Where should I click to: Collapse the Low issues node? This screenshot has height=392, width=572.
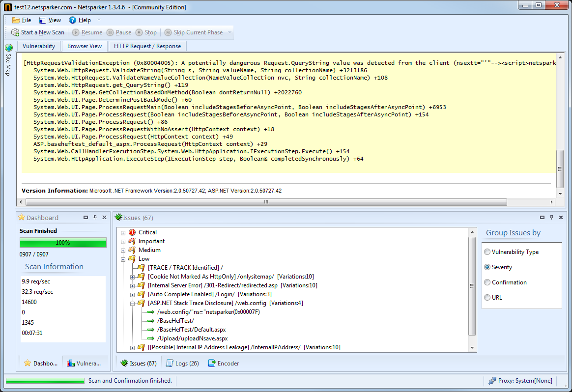(x=123, y=259)
